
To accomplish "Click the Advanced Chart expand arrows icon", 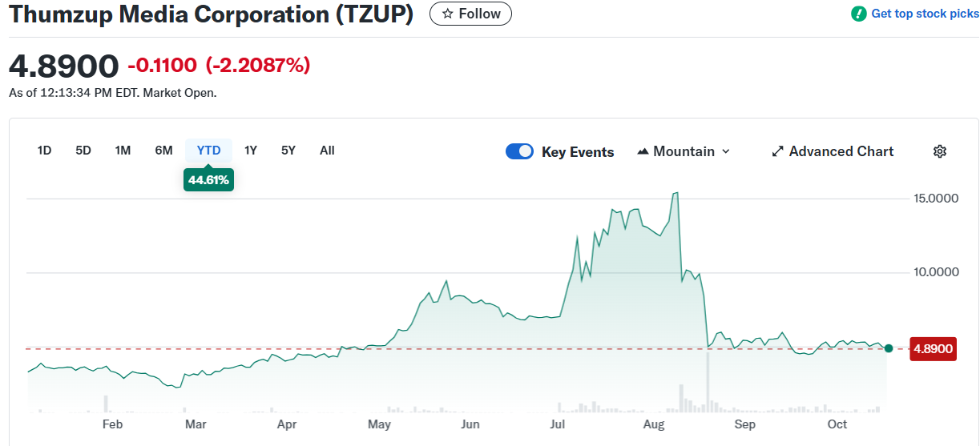I will [777, 151].
